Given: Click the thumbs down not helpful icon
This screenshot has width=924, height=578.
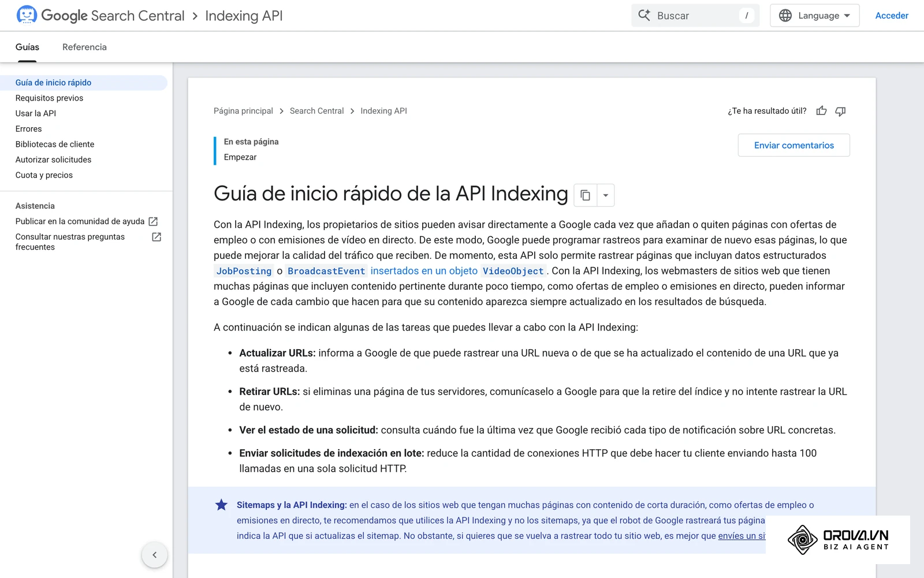Looking at the screenshot, I should point(840,111).
